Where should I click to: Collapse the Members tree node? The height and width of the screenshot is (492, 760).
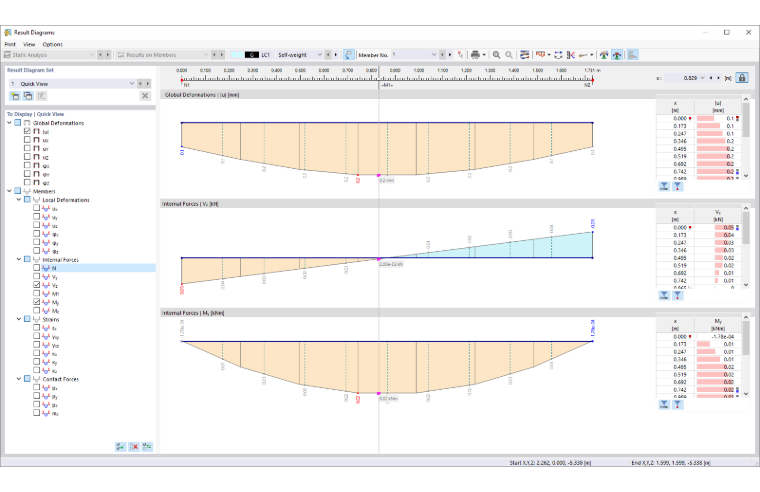[x=9, y=191]
